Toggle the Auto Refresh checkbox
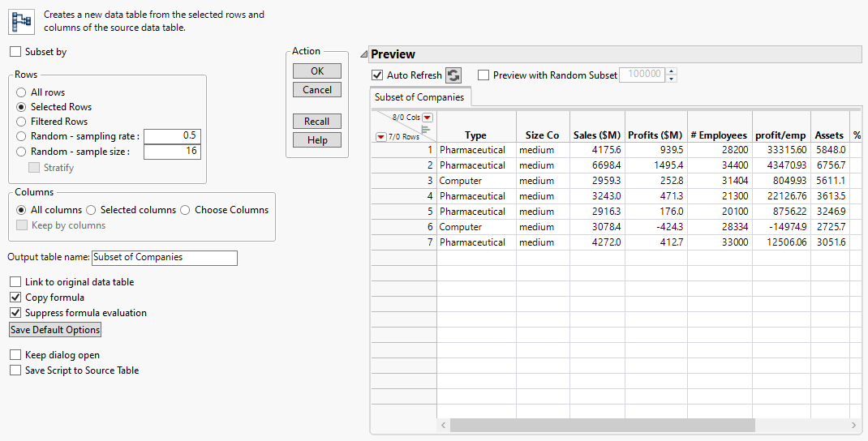 377,75
